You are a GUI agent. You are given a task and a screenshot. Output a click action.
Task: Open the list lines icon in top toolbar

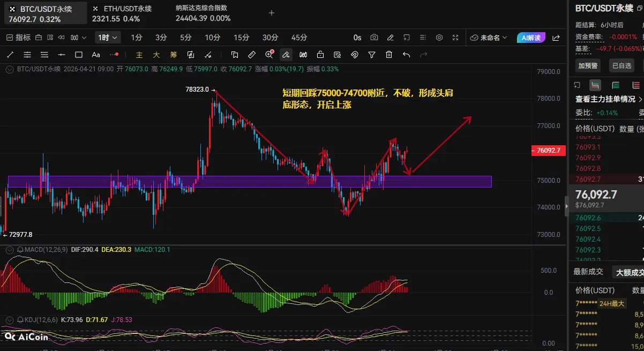pos(423,38)
